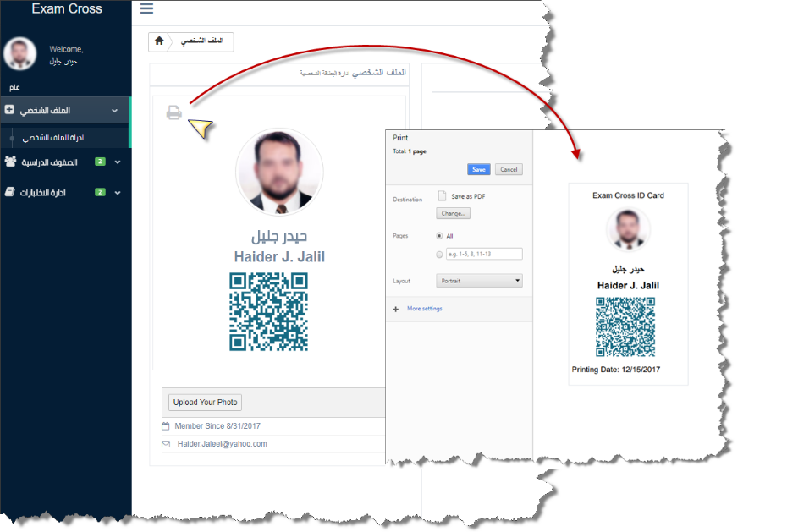The image size is (787, 532).
Task: Select ادارة الملف الشخصي submenu item
Action: [53, 137]
